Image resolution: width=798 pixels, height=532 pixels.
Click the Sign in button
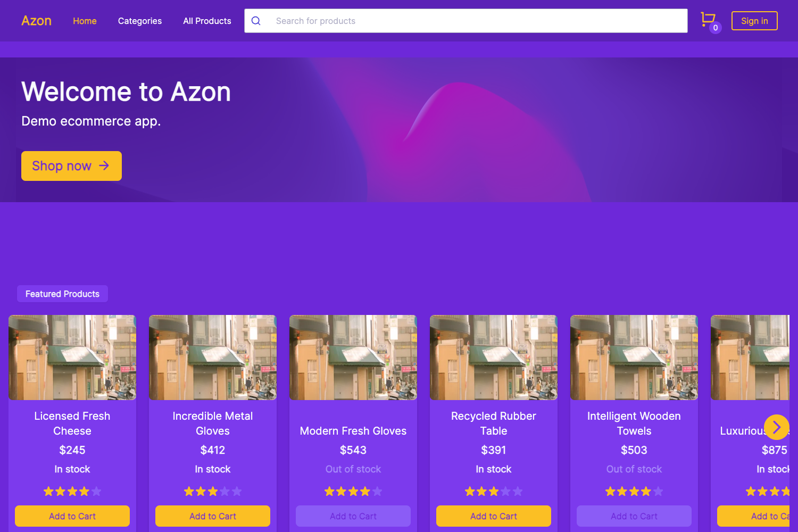[x=754, y=21]
